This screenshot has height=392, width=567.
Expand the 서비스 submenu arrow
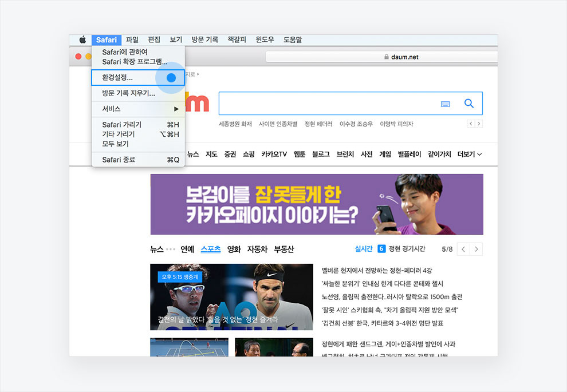[176, 109]
